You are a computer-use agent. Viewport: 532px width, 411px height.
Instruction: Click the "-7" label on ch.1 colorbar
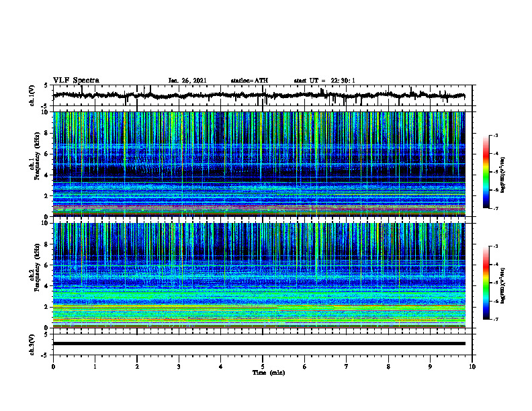495,209
